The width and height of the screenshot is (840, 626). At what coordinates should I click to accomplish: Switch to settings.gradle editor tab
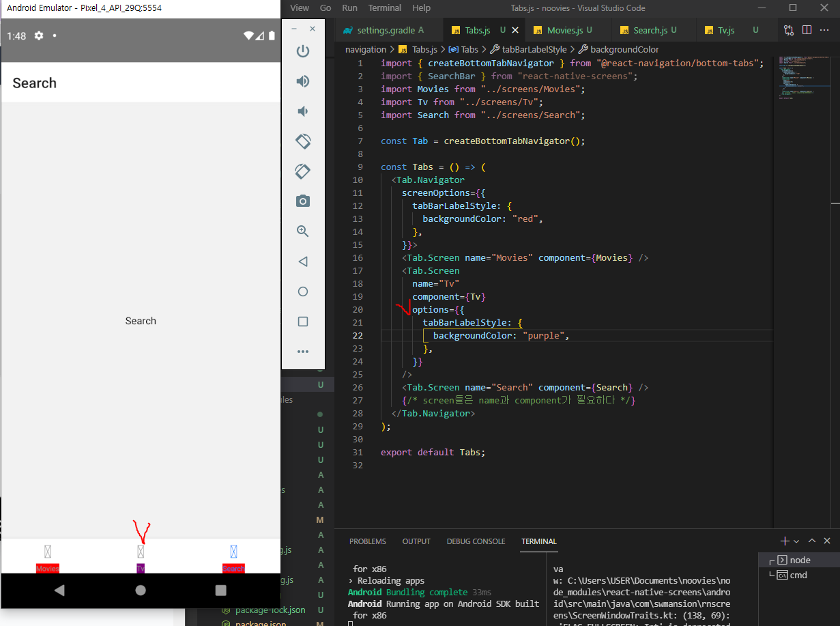[x=389, y=30]
